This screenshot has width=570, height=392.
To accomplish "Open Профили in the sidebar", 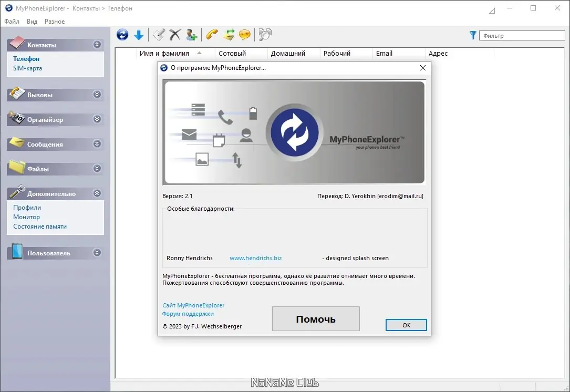I will [27, 208].
